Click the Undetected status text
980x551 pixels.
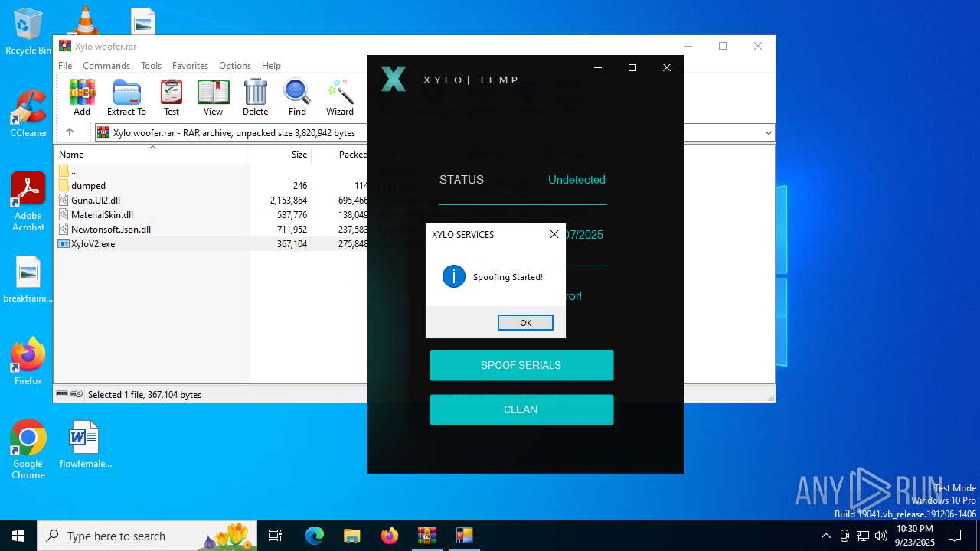click(577, 180)
